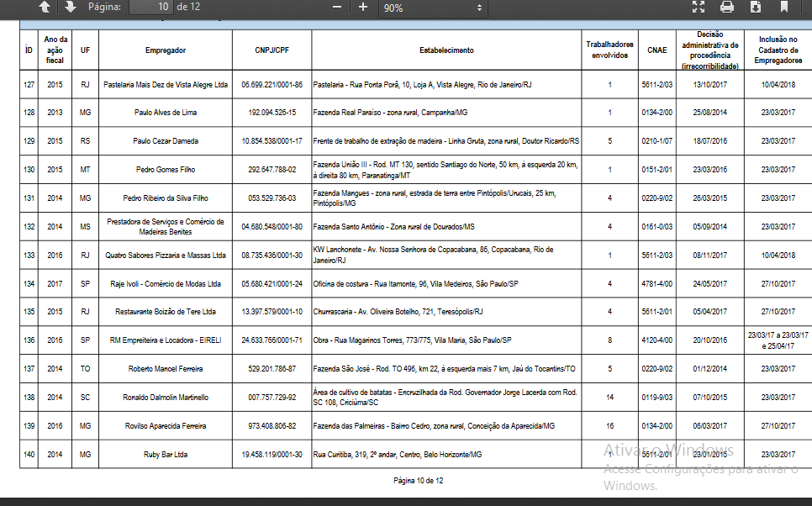
Task: Go to the next page with the down arrow
Action: click(70, 7)
